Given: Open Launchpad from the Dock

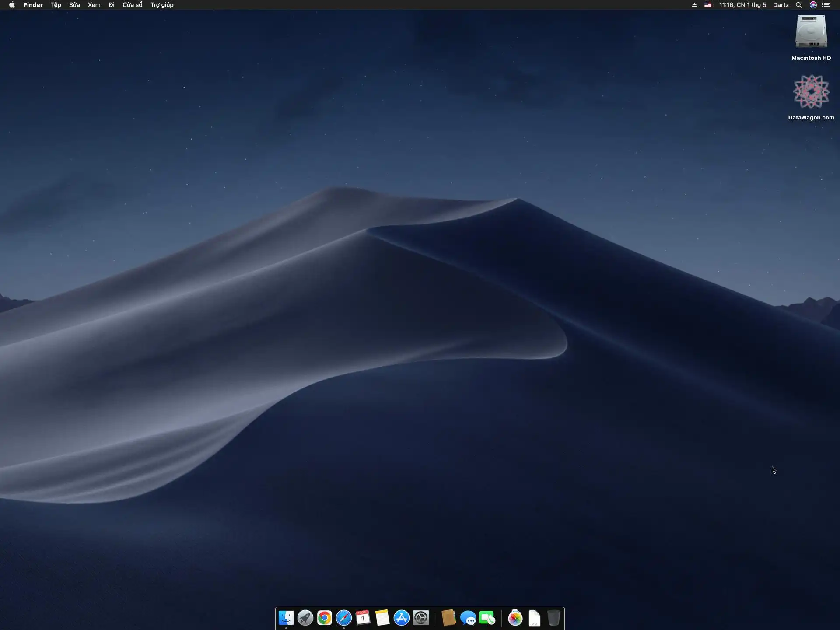Looking at the screenshot, I should click(x=305, y=618).
